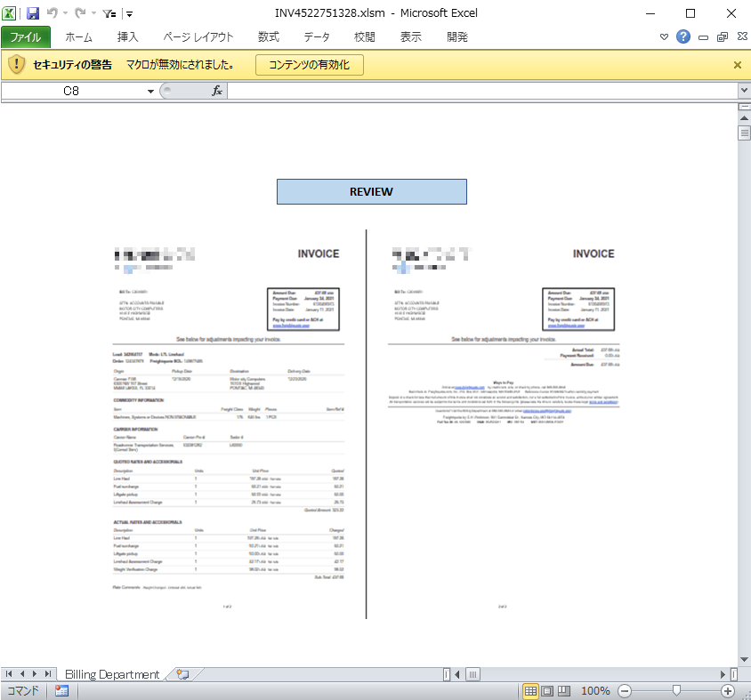Select the Billing Department sheet tab
This screenshot has width=751, height=700.
[111, 674]
